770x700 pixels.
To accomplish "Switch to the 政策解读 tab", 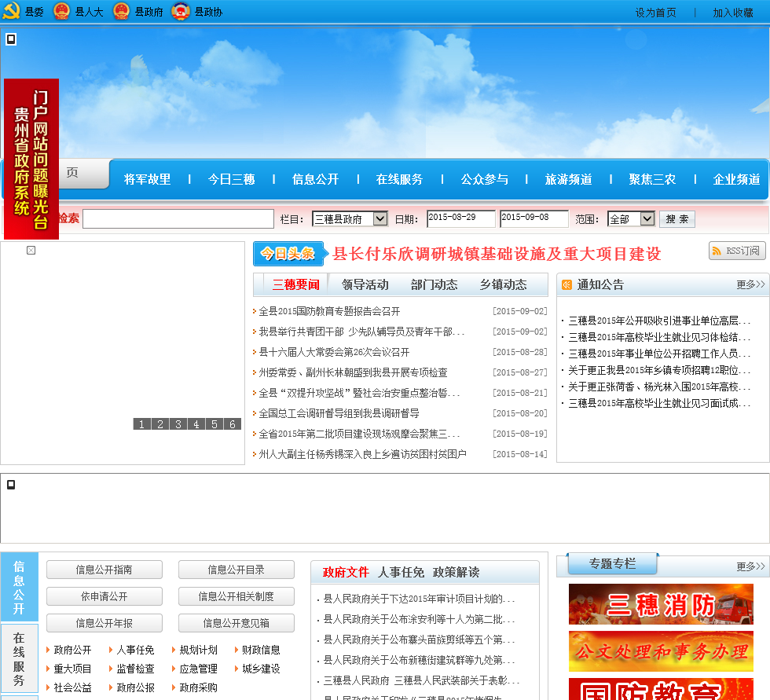I will pyautogui.click(x=456, y=573).
